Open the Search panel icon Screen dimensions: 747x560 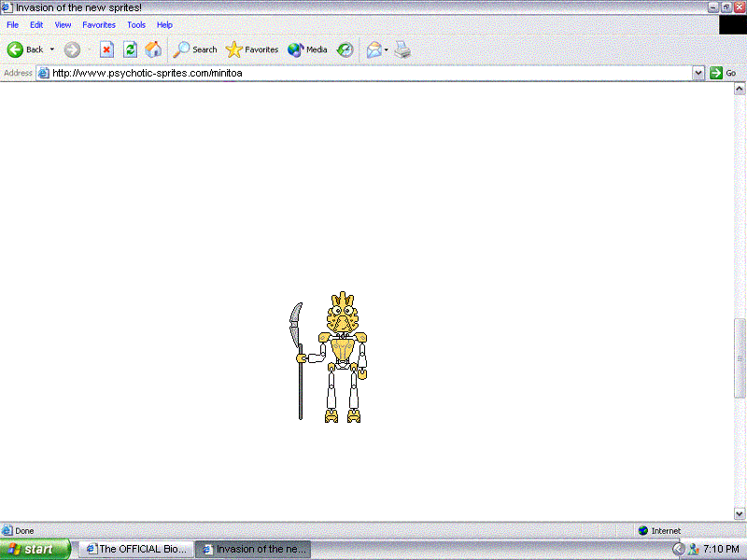click(x=194, y=49)
